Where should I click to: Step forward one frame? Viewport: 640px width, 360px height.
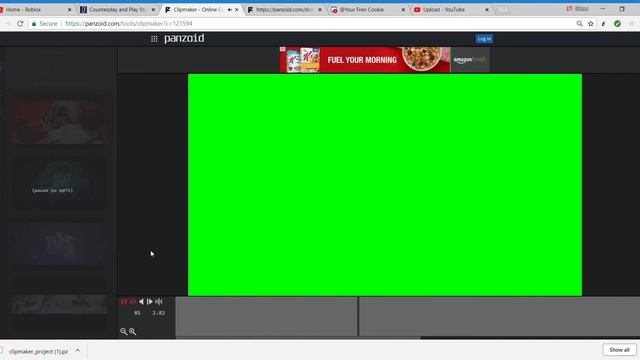[x=150, y=302]
